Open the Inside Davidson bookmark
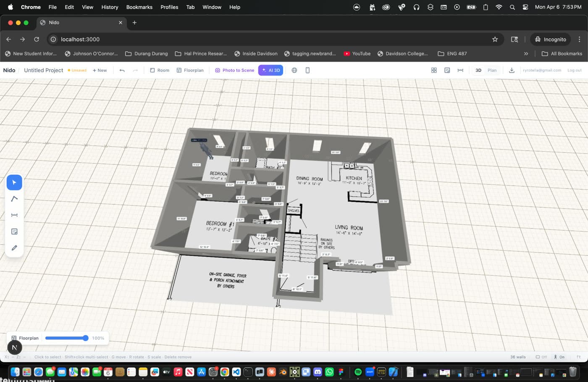 click(256, 53)
